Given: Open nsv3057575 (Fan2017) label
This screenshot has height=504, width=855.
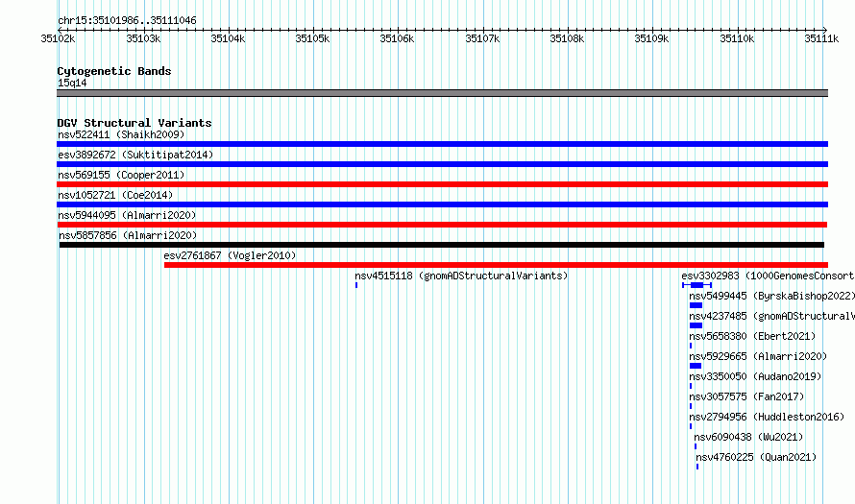Looking at the screenshot, I should (x=746, y=396).
